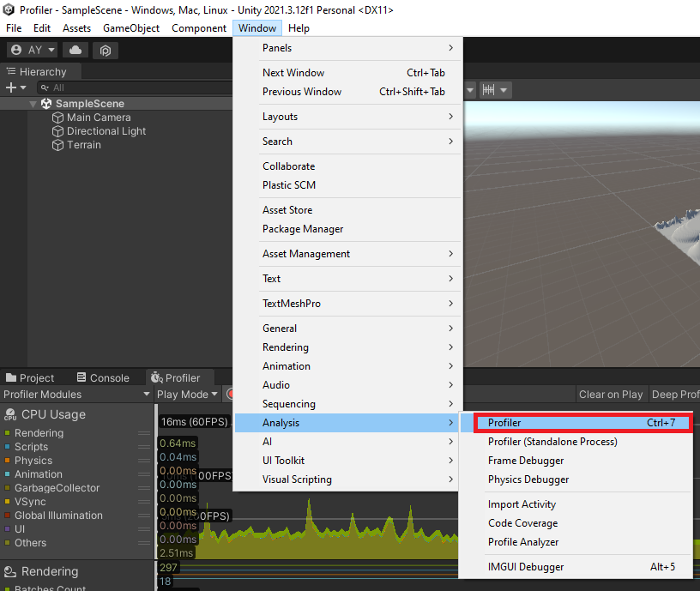700x591 pixels.
Task: Click the Main Camera cube icon
Action: tap(57, 118)
